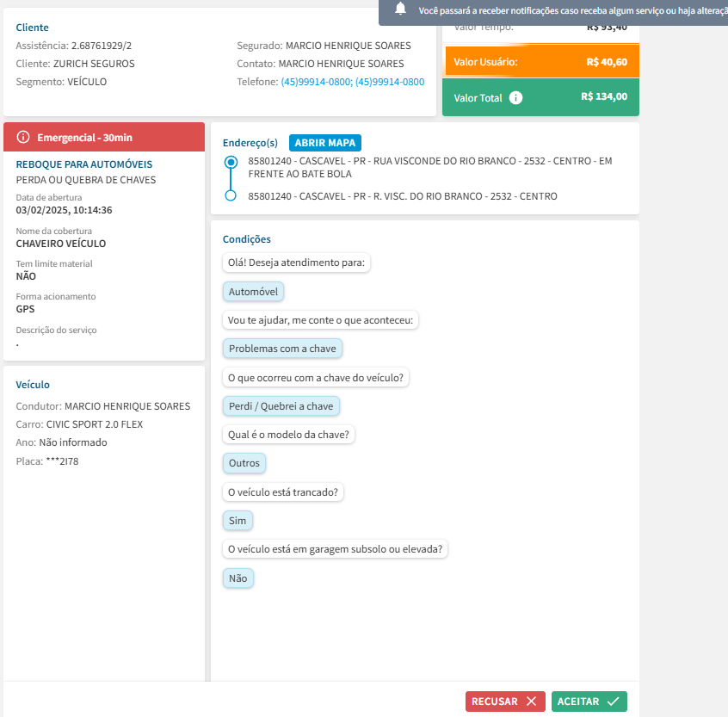Click the red Emergencial - 30min banner
This screenshot has width=728, height=717.
(x=104, y=138)
